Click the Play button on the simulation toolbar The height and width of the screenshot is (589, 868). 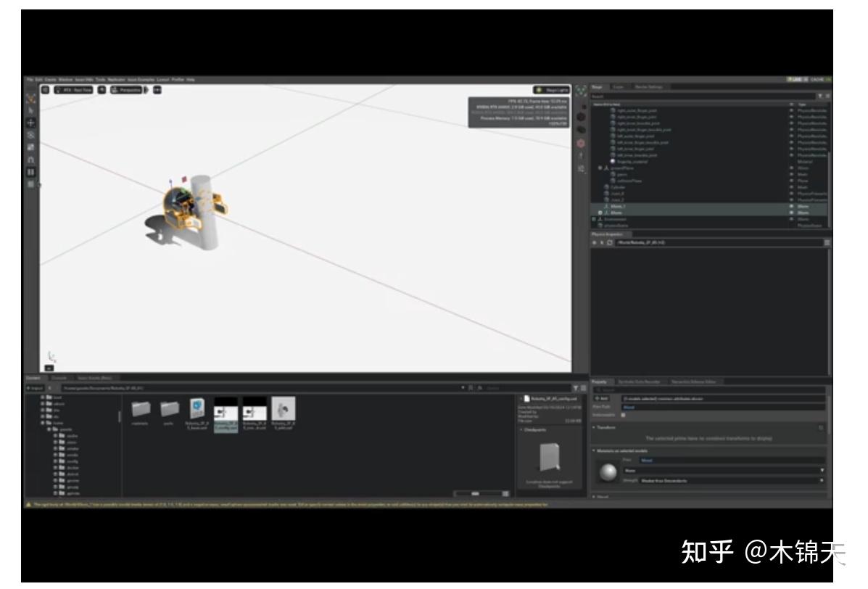tap(30, 172)
